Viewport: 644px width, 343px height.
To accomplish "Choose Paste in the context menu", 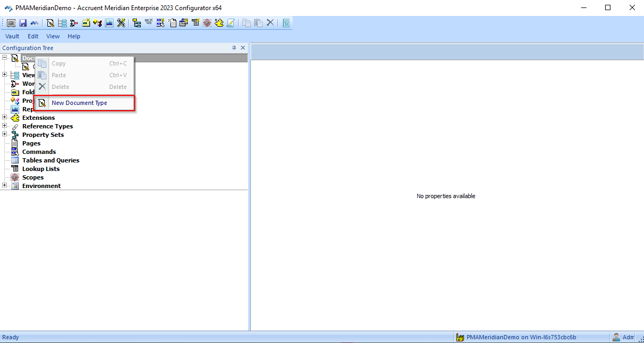I will [85, 75].
